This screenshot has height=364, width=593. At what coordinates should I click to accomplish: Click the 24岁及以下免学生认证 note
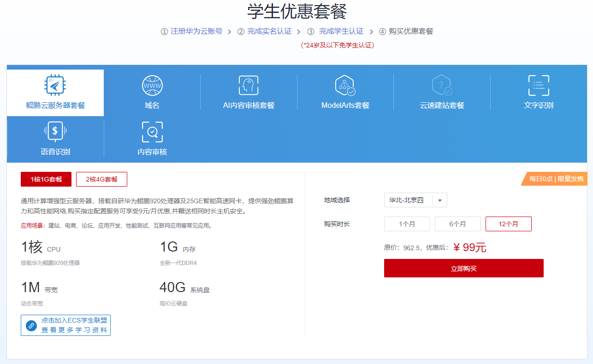click(338, 45)
